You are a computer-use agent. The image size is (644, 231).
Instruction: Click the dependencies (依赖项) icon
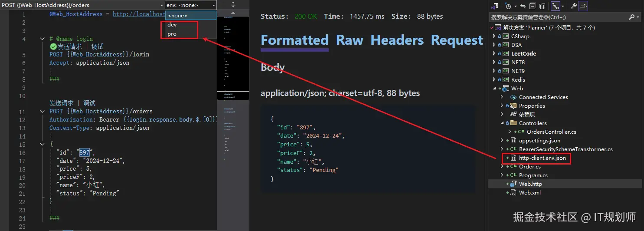513,114
